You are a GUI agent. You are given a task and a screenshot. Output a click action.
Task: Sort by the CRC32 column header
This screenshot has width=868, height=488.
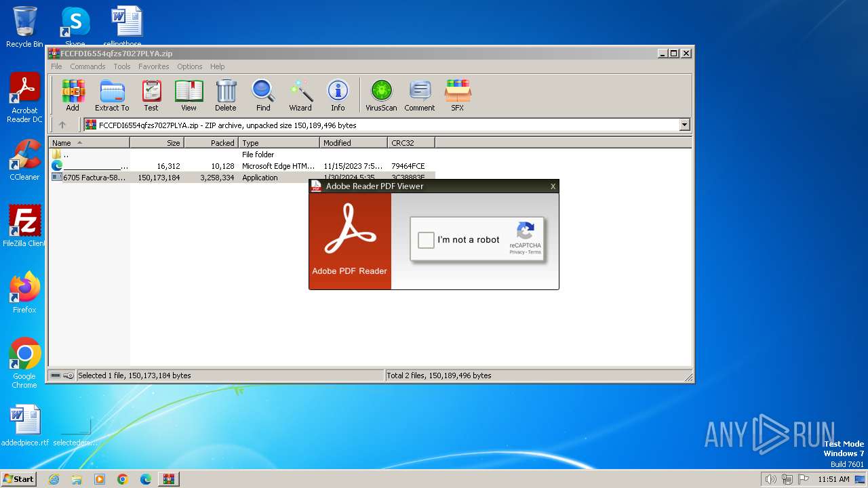click(412, 143)
